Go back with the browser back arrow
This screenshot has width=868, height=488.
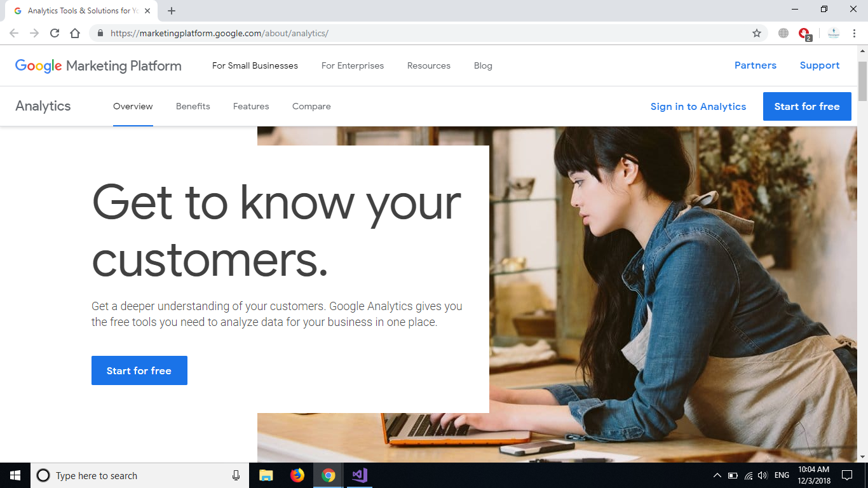pos(14,33)
